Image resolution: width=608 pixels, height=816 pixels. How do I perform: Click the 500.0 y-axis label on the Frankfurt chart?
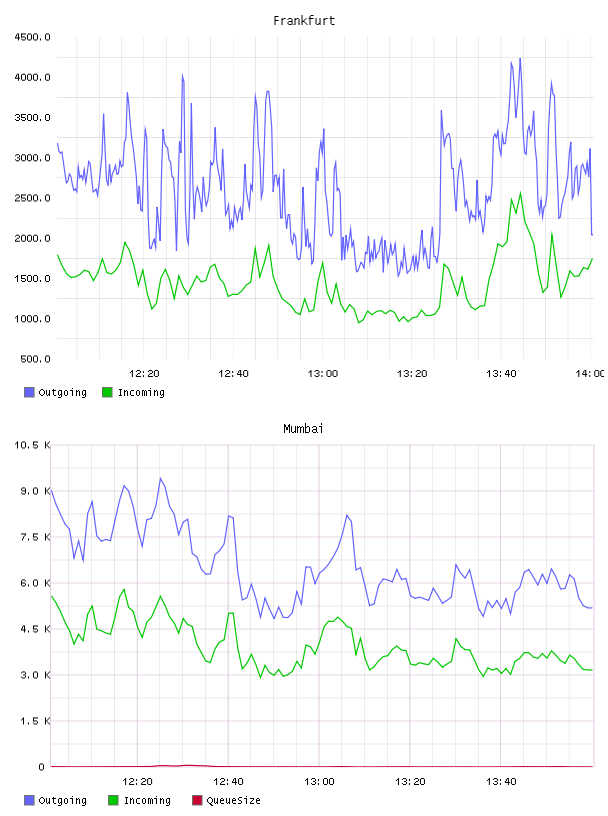35,359
